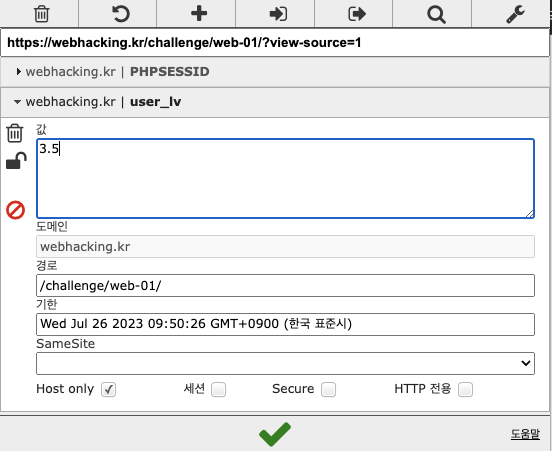Open options with the wrench icon
Screen dimensions: 552x451
pos(515,14)
